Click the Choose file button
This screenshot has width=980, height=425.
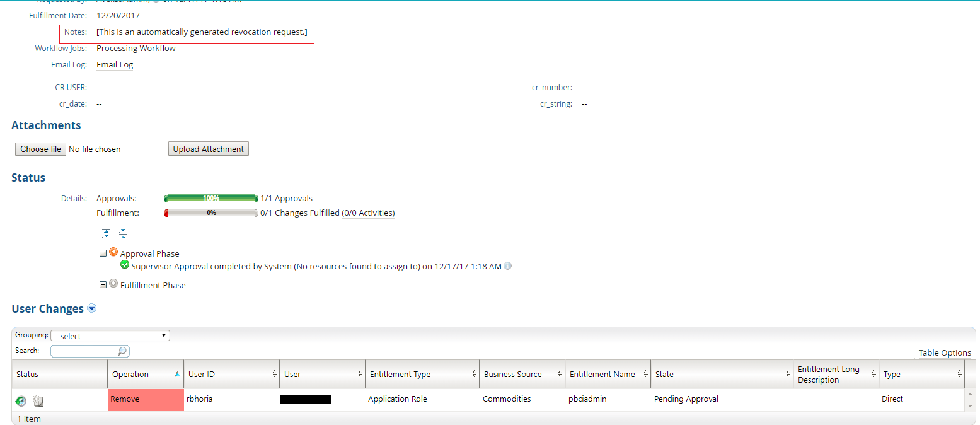40,149
